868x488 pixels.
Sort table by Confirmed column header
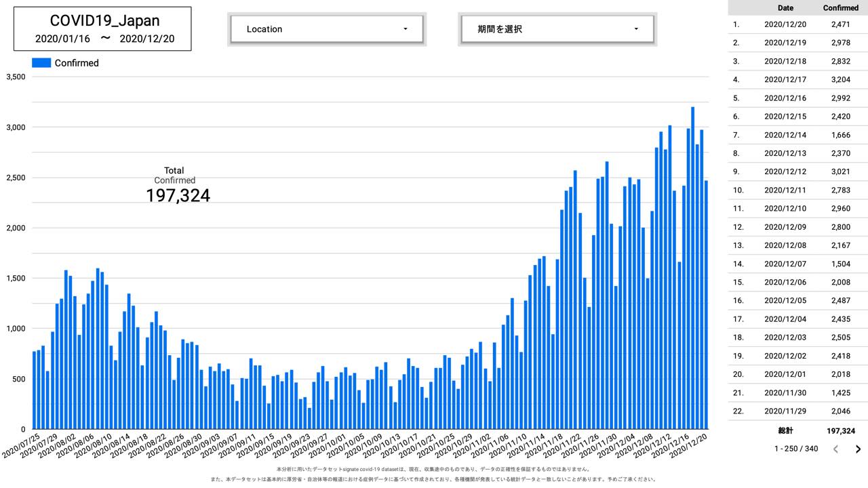(x=840, y=8)
